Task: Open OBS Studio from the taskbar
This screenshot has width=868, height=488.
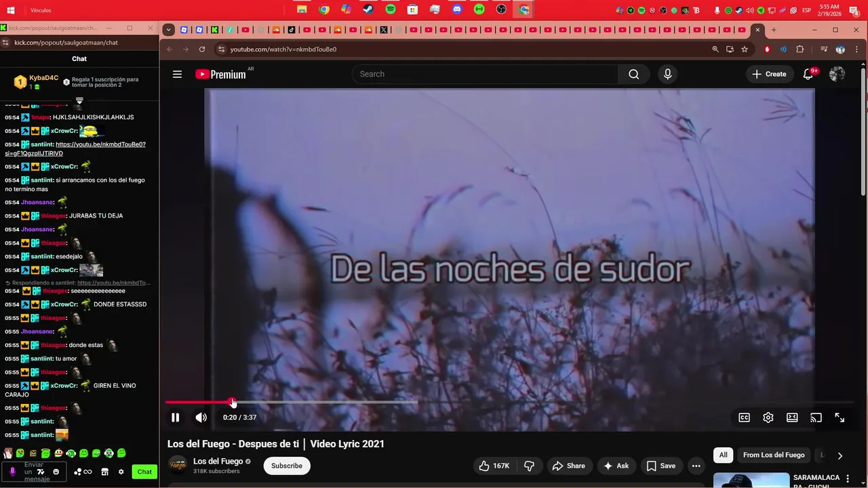Action: (501, 9)
